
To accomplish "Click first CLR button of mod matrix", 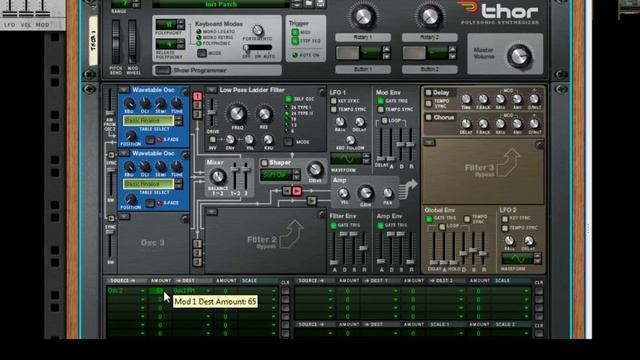I will click(285, 291).
